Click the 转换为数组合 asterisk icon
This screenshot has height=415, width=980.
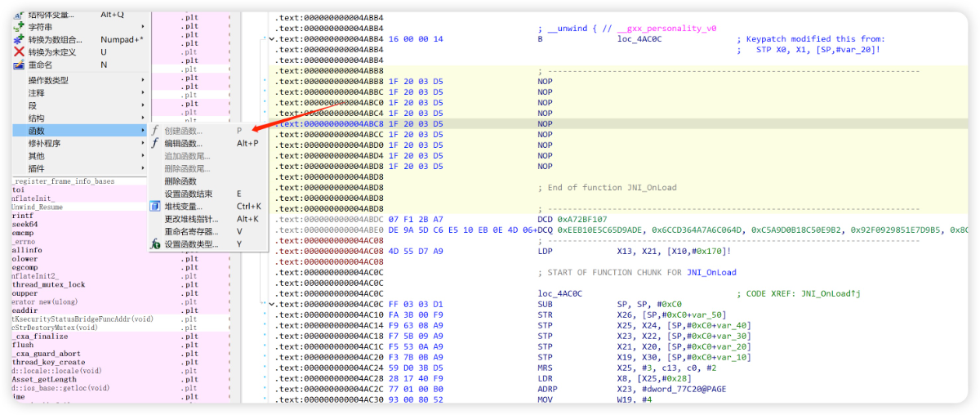[x=20, y=39]
